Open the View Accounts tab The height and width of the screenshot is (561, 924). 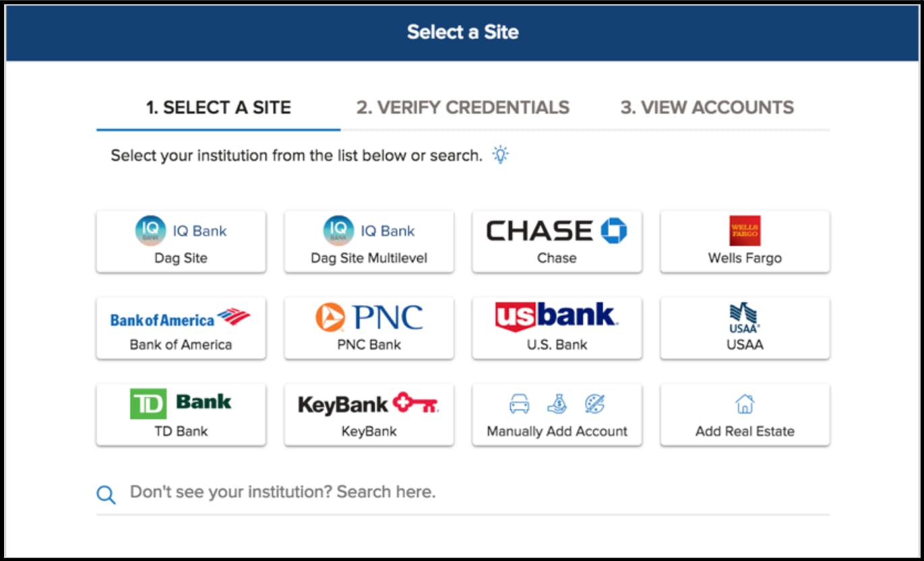pyautogui.click(x=707, y=108)
